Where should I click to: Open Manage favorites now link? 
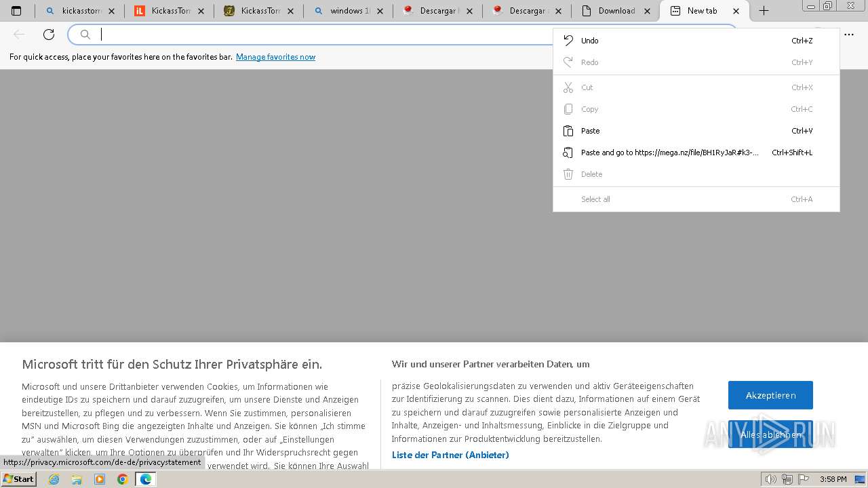point(275,57)
